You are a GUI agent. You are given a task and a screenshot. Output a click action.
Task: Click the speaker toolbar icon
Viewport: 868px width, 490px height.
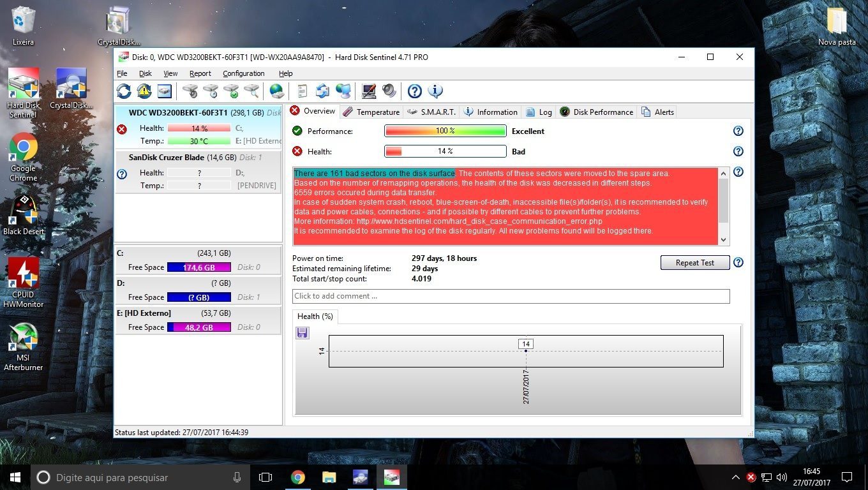coord(389,91)
